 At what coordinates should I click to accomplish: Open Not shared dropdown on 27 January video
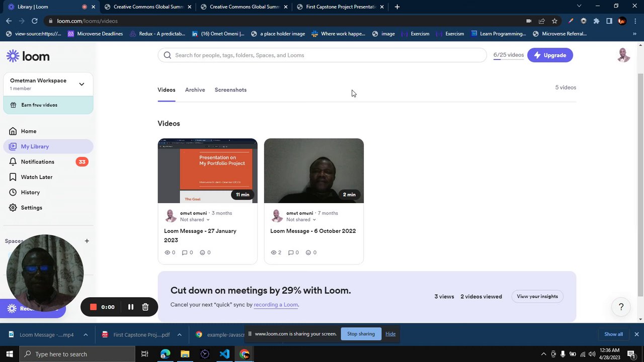coord(195,220)
